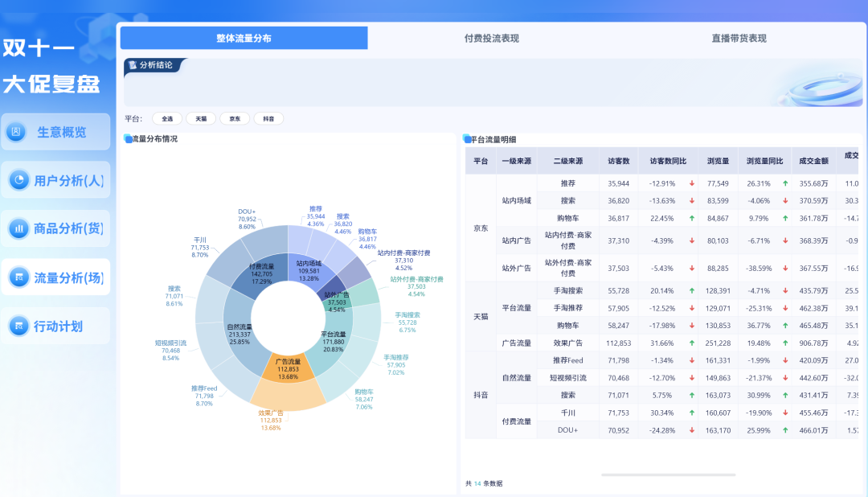Screen dimensions: 868x497
Task: Click the 自然流量 inner ring segment
Action: tap(240, 332)
